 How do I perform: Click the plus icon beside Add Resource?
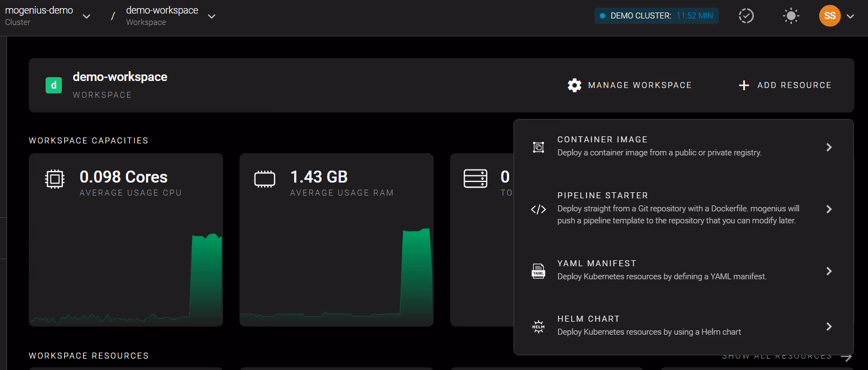click(x=744, y=85)
